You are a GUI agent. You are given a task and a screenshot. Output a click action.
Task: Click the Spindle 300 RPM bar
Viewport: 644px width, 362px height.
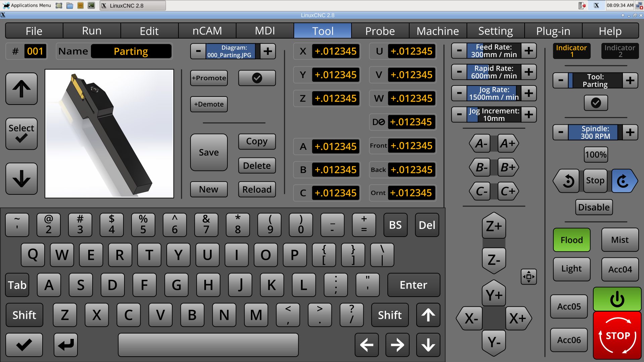595,132
